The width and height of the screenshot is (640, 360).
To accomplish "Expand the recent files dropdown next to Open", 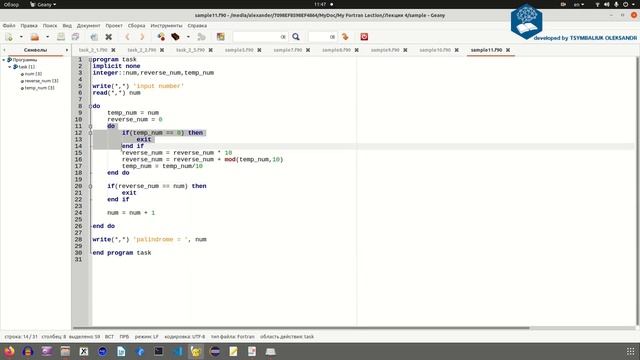I will (x=47, y=37).
